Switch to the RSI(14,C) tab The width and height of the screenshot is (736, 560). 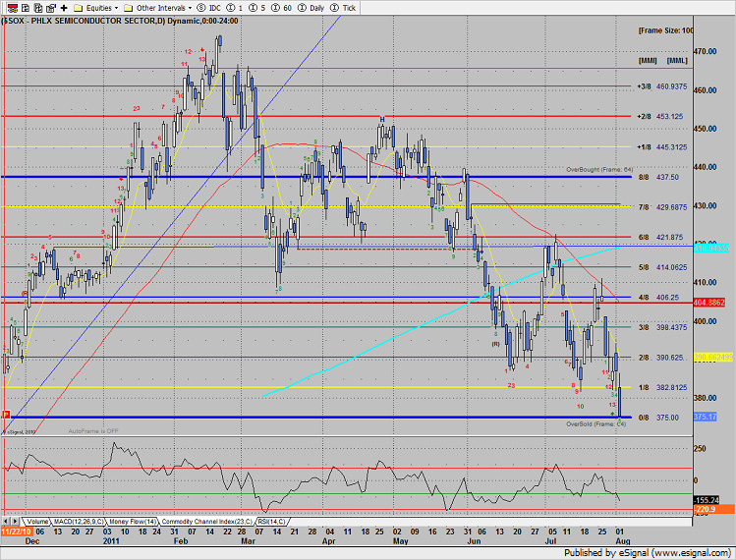pos(271,522)
